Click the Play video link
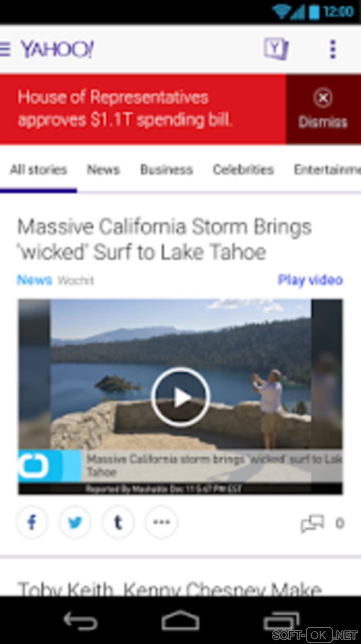361x644 pixels. pos(310,280)
